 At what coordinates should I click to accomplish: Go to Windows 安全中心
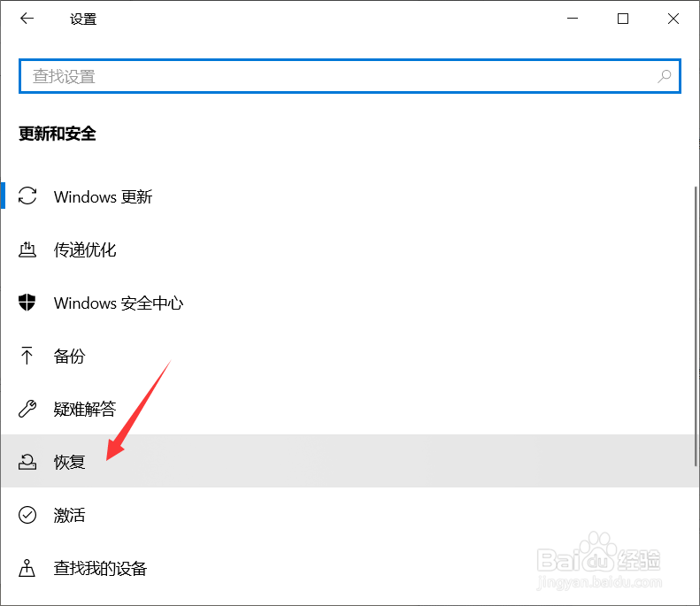(347, 303)
